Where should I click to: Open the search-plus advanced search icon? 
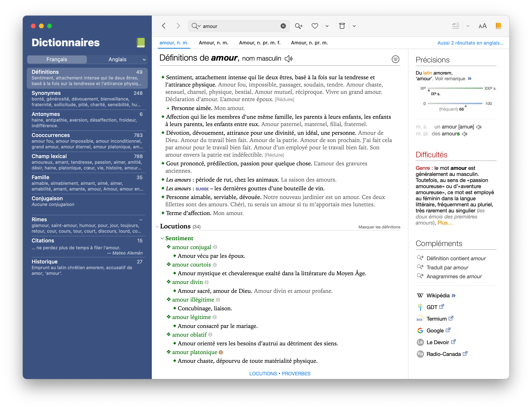click(x=299, y=26)
